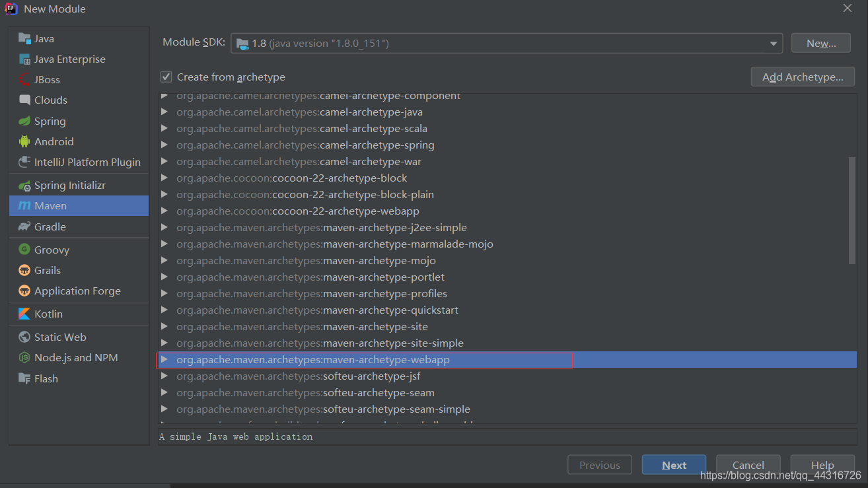Click the Spring leaf icon
Viewport: 868px width, 488px height.
24,122
